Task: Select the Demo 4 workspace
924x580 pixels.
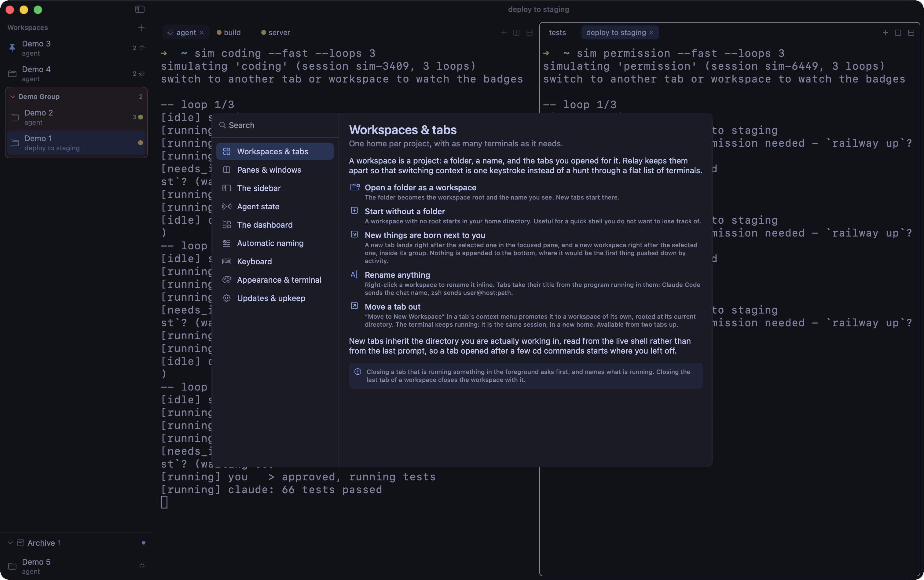Action: (x=76, y=74)
